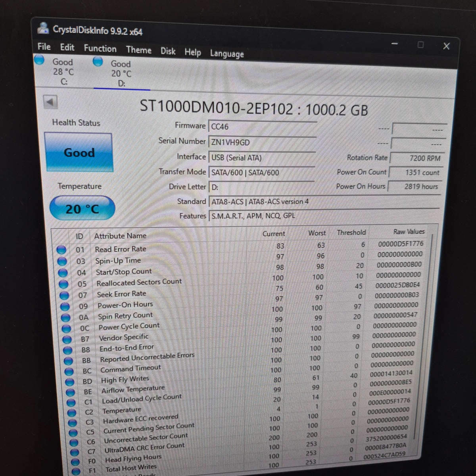
Task: Click status icon for Reallocated Sectors Count
Action: pos(63,284)
